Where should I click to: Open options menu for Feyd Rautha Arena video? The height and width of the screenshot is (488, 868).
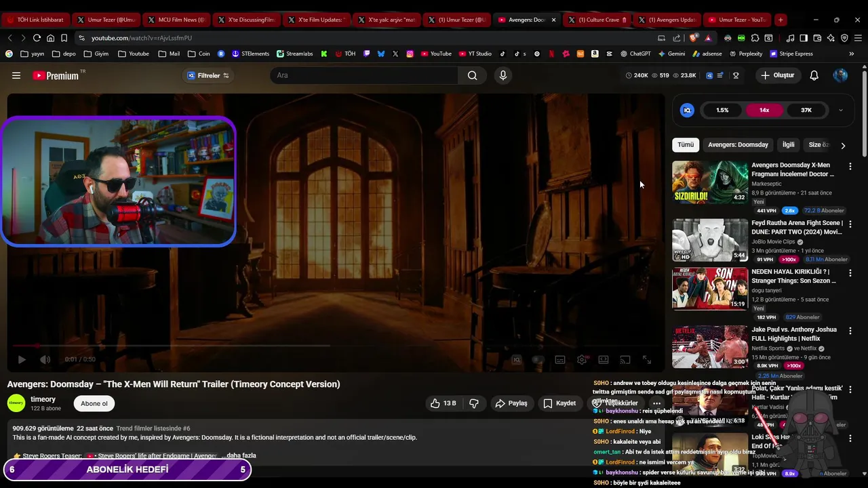pos(850,224)
